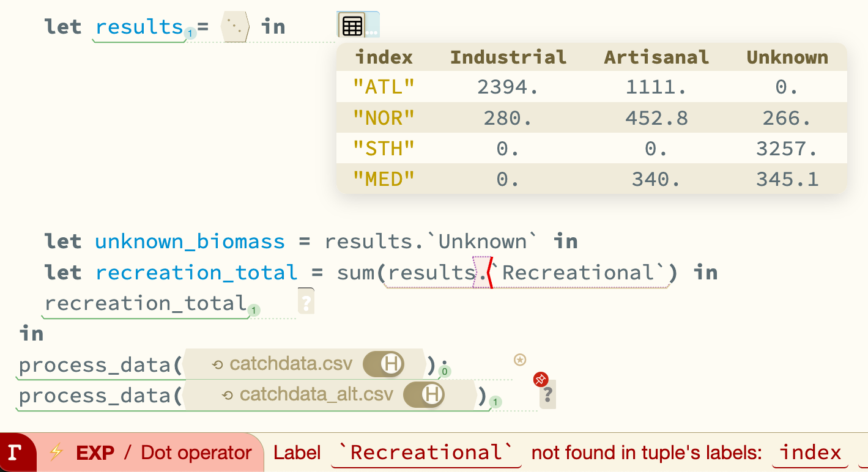Screen dimensions: 868x472
Task: Click the 1111. cell in the table
Action: 656,87
